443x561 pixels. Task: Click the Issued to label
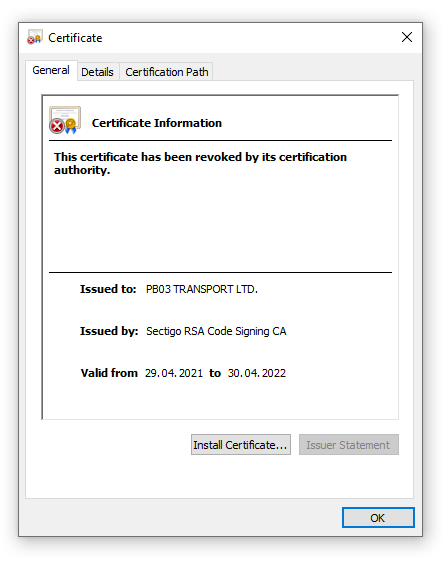pos(108,289)
